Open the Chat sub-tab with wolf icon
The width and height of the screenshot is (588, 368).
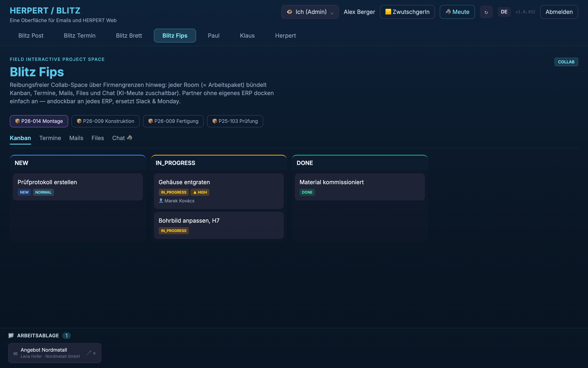122,138
